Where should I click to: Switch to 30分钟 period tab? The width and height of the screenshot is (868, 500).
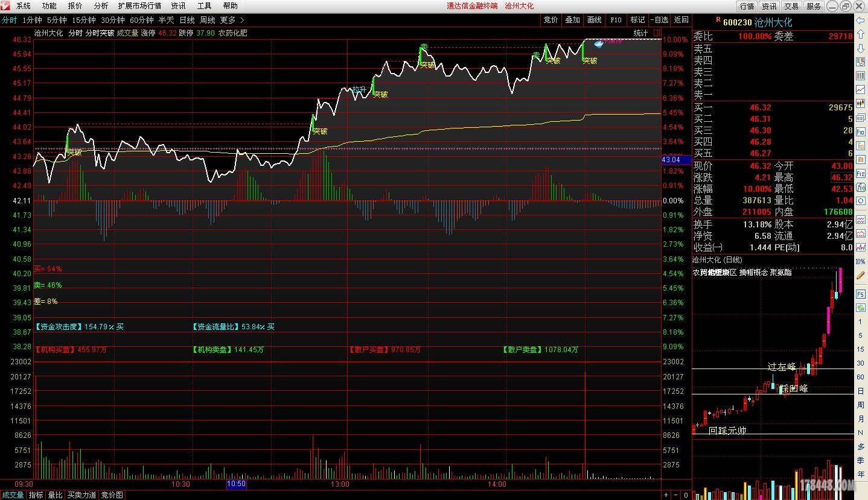113,20
